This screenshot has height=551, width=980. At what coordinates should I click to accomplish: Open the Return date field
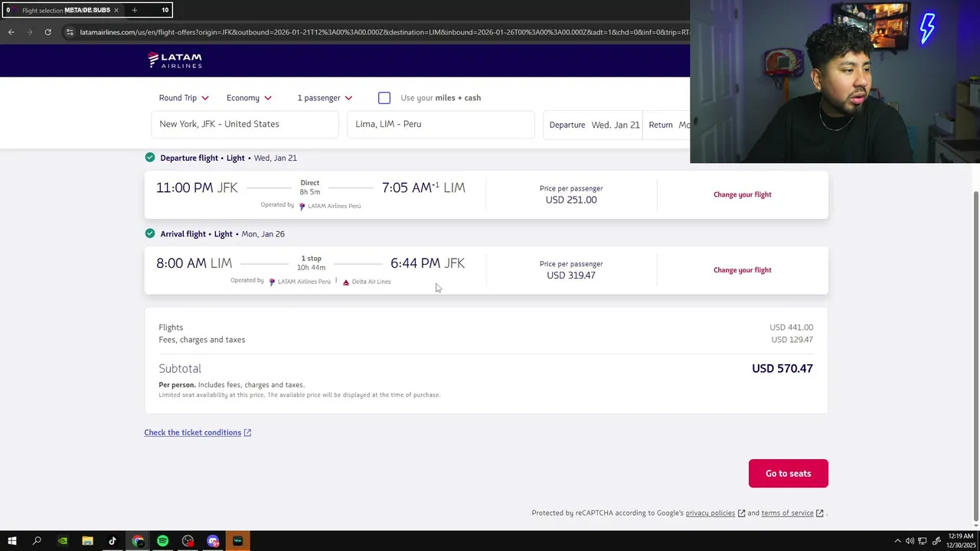point(668,125)
